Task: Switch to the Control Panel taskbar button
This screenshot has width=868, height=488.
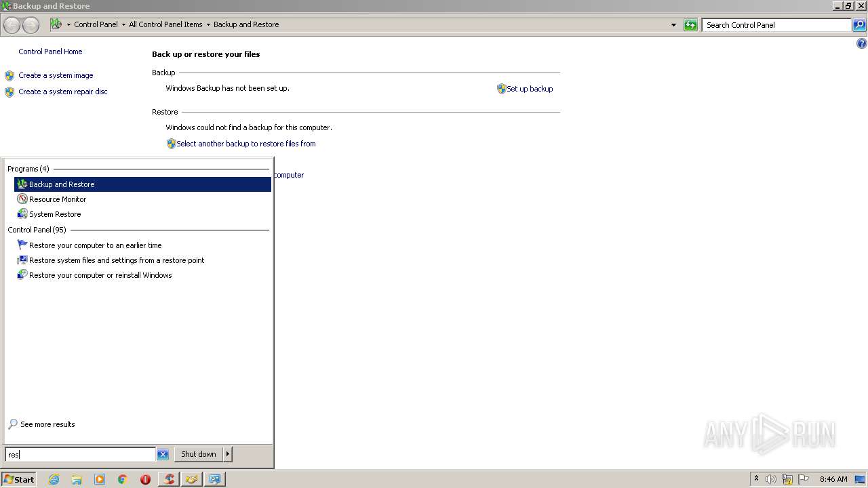Action: tap(215, 479)
